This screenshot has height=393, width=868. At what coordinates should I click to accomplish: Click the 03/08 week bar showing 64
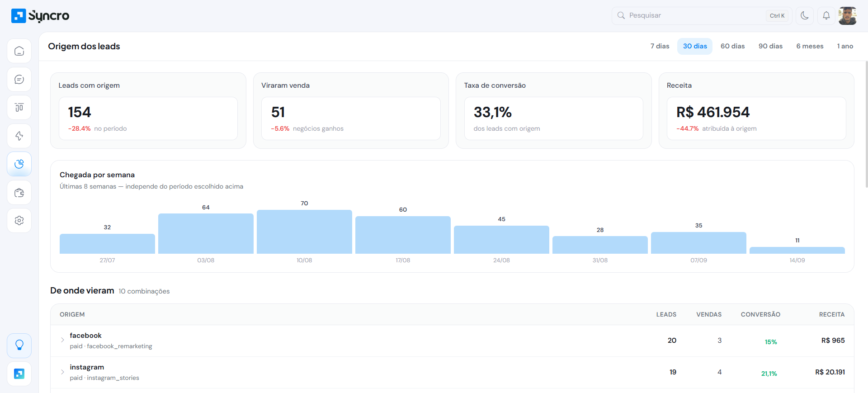point(206,233)
